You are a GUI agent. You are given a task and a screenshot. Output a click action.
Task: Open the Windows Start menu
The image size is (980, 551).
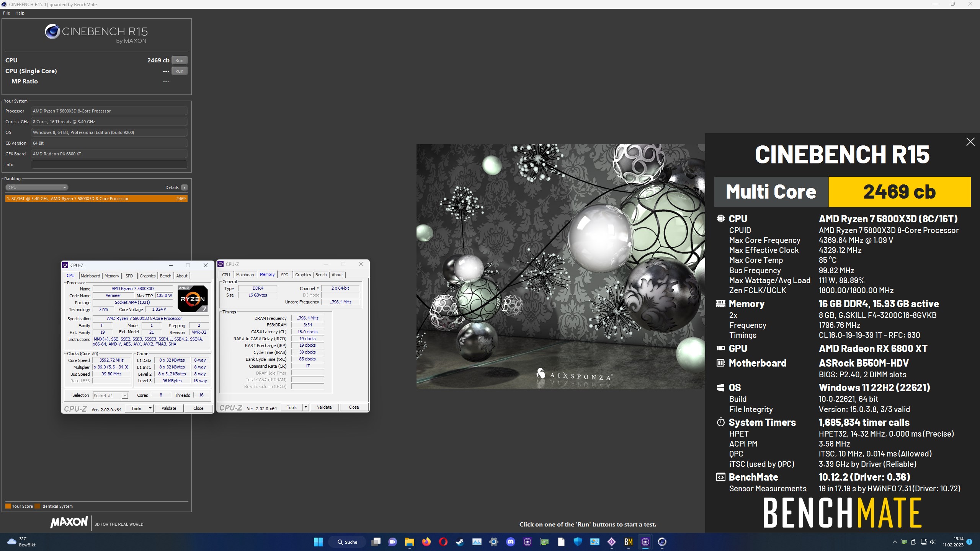tap(318, 542)
